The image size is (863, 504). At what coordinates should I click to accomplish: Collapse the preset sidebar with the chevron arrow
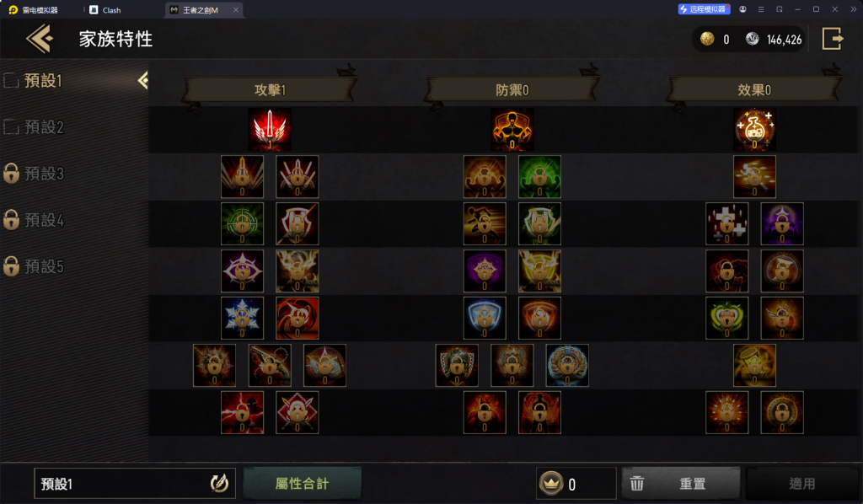tap(142, 81)
